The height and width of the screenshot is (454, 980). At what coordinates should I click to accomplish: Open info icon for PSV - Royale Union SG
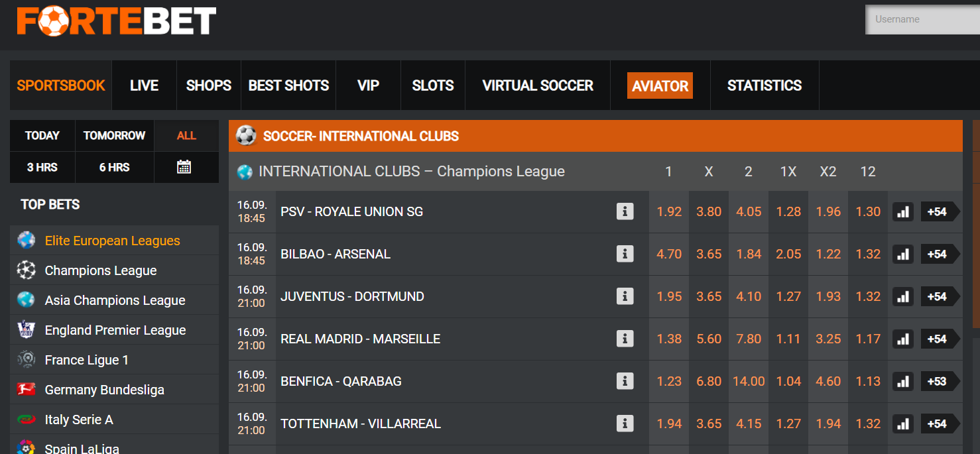(x=625, y=211)
